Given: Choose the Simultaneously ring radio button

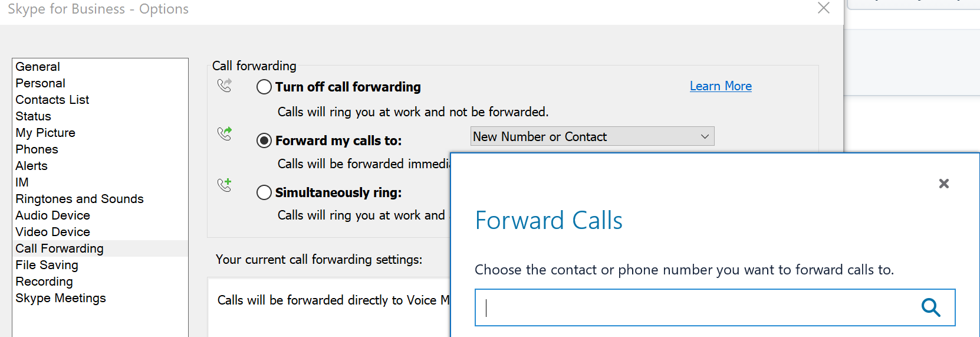Looking at the screenshot, I should pos(264,192).
